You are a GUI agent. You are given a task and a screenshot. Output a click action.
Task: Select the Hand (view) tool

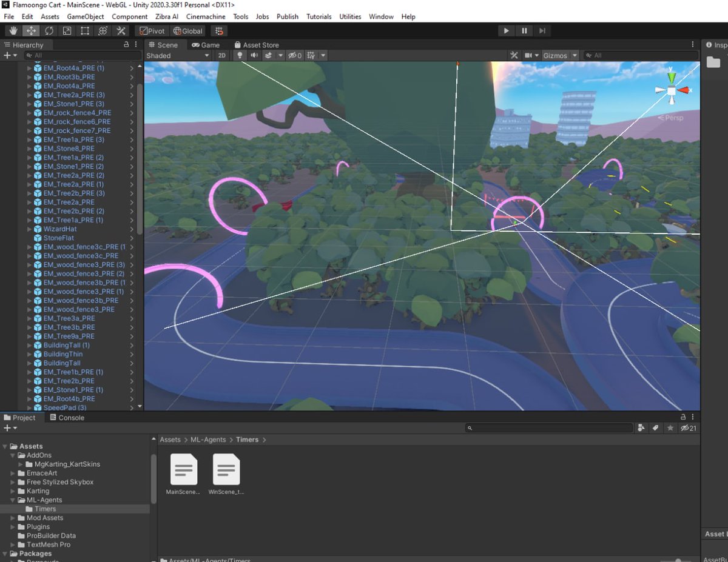click(13, 31)
